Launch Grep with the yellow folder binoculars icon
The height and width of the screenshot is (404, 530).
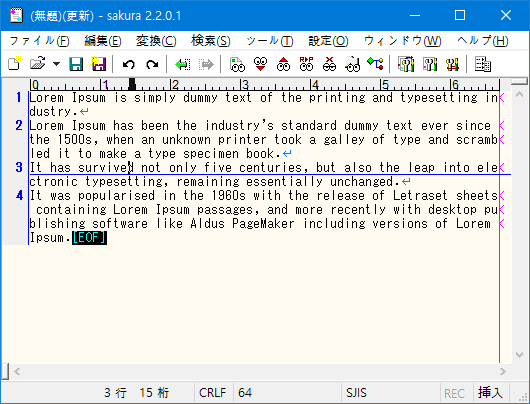[352, 64]
